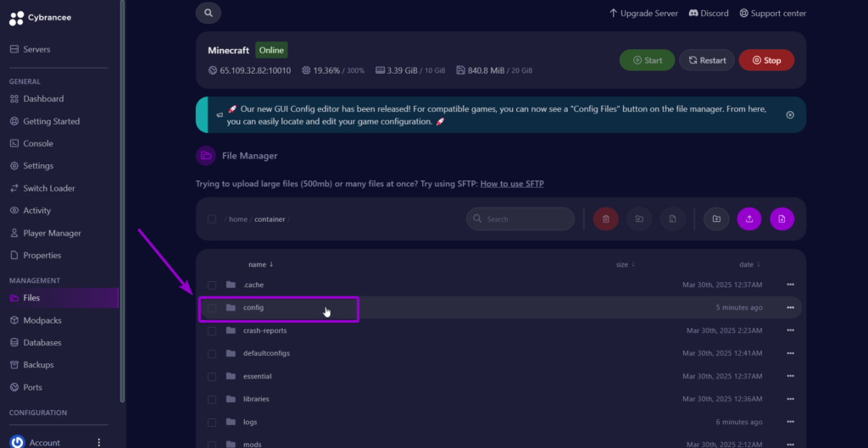The image size is (868, 448).
Task: Open Player Manager in sidebar
Action: (x=46, y=233)
